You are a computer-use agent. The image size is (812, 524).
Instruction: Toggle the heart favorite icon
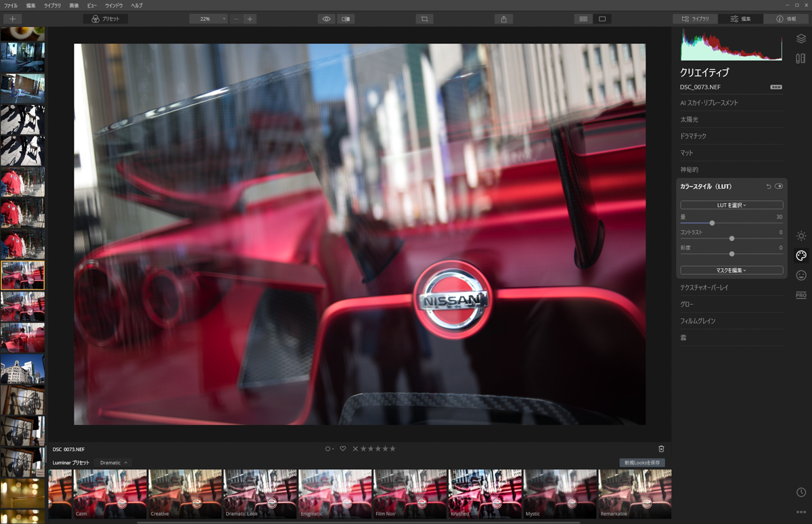[x=343, y=449]
